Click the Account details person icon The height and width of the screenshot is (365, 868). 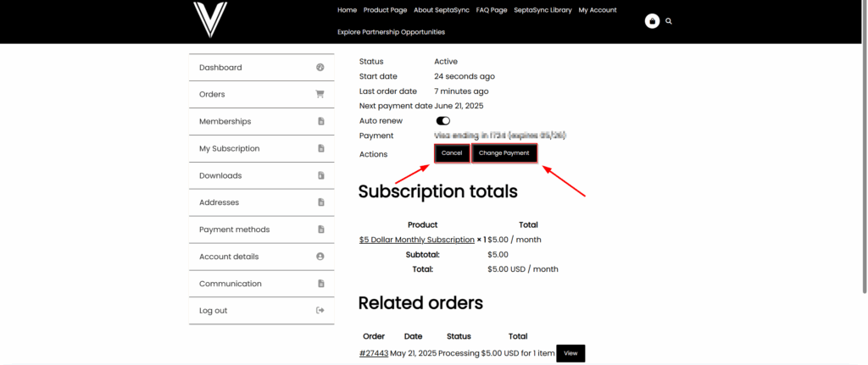[x=320, y=257]
